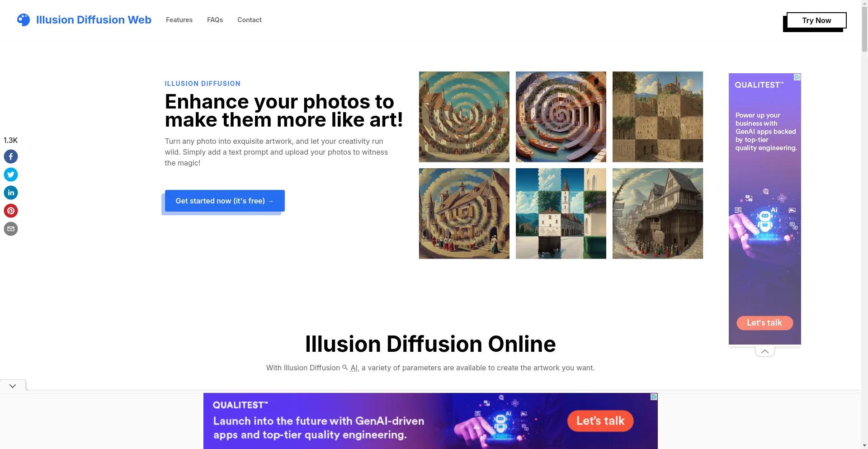Collapse the sidebar ad with up chevron
This screenshot has width=868, height=449.
764,351
